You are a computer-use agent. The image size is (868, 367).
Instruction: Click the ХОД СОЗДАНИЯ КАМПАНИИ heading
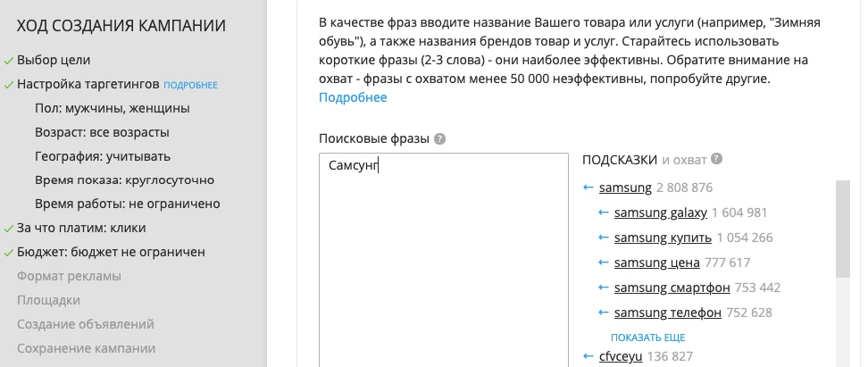click(x=121, y=26)
